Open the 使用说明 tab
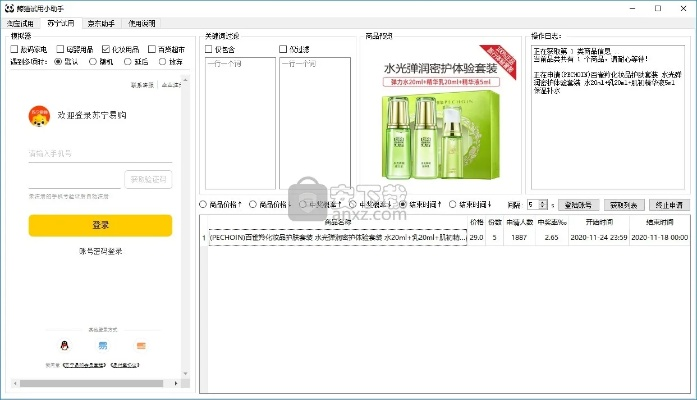The height and width of the screenshot is (400, 697). tap(141, 23)
